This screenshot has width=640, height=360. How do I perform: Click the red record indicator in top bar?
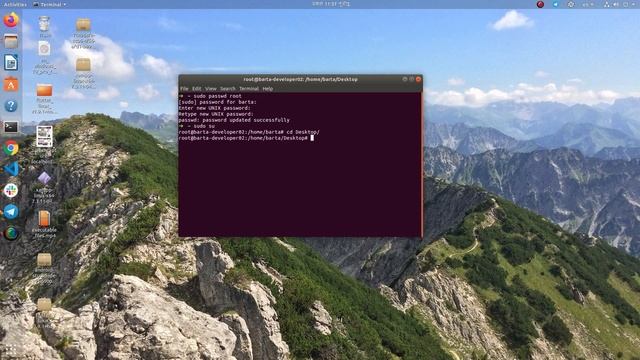(540, 4)
